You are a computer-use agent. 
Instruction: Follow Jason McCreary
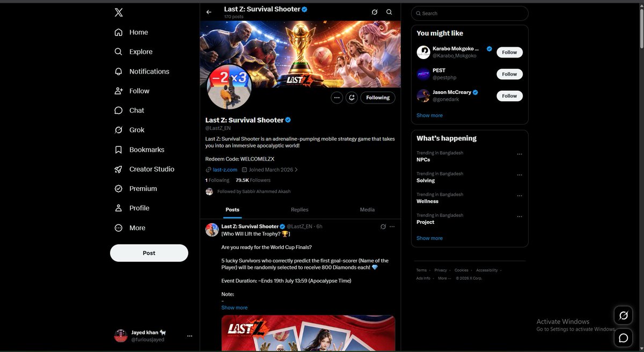(x=509, y=96)
